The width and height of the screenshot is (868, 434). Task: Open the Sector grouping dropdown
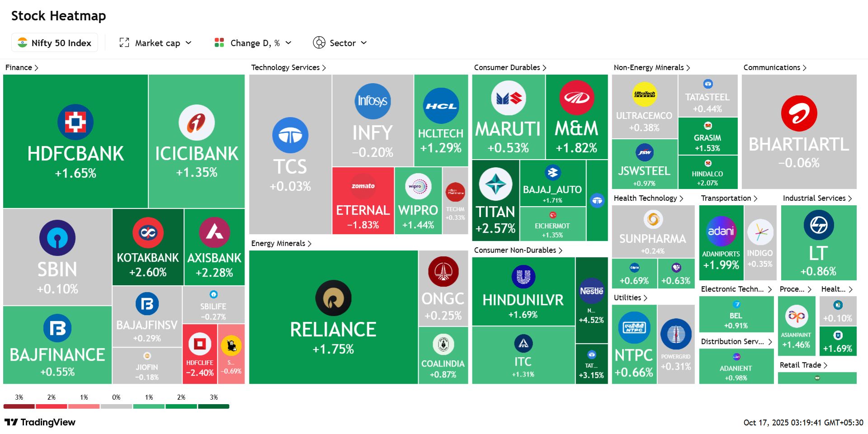[x=340, y=43]
